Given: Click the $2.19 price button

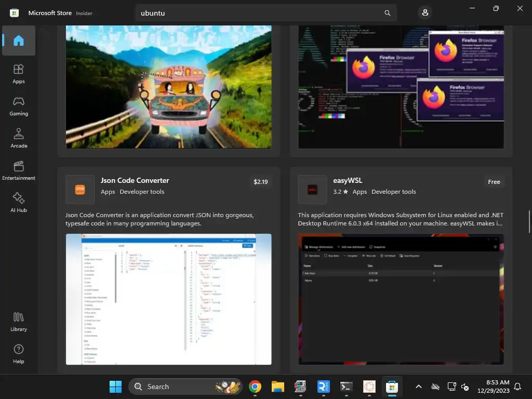Looking at the screenshot, I should 261,182.
